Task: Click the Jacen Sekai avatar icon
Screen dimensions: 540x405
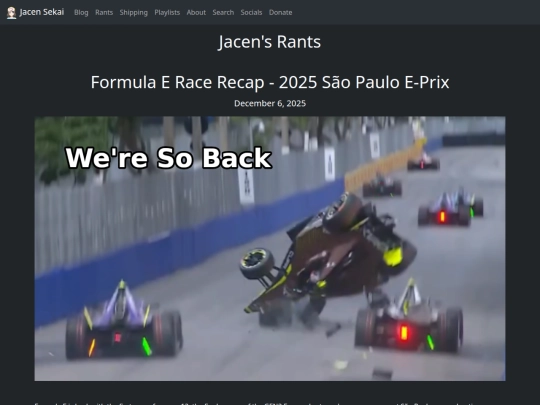Action: [x=11, y=13]
